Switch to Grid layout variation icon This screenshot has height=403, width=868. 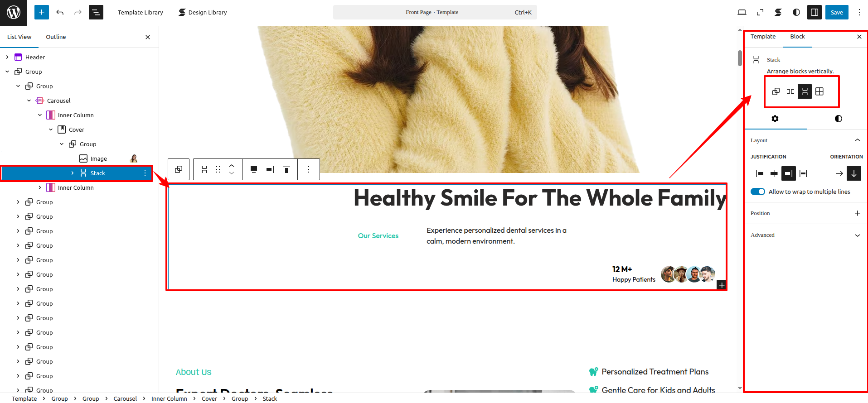tap(820, 91)
